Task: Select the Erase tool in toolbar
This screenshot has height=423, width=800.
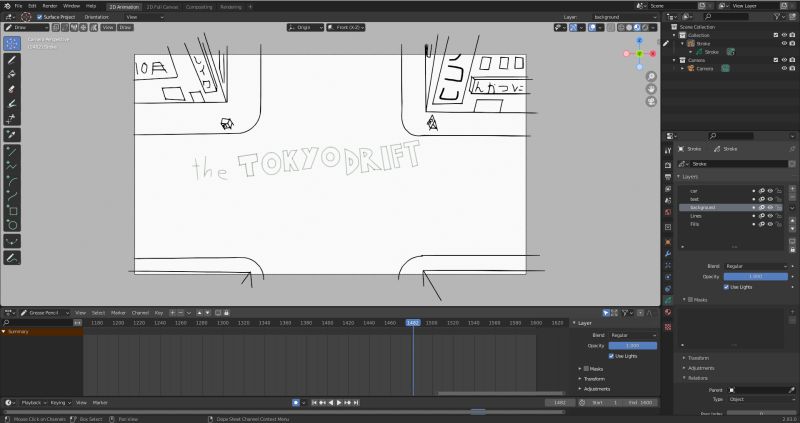Action: click(x=12, y=89)
